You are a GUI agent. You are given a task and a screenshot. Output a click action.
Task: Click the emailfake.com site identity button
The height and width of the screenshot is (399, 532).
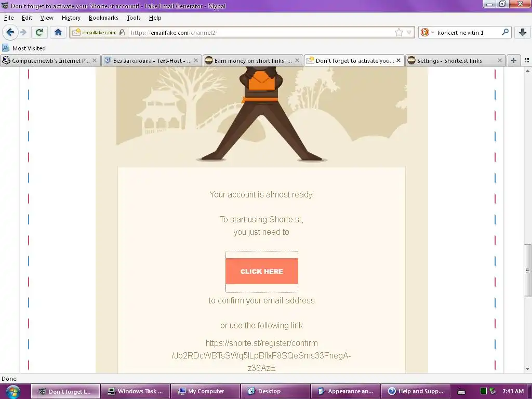pyautogui.click(x=98, y=33)
